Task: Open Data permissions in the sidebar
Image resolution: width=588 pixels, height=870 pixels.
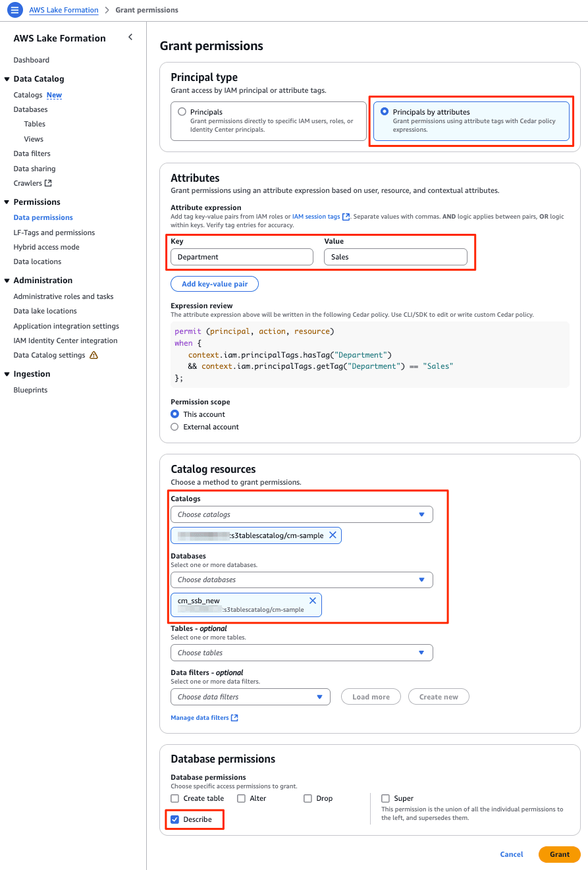Action: point(43,217)
